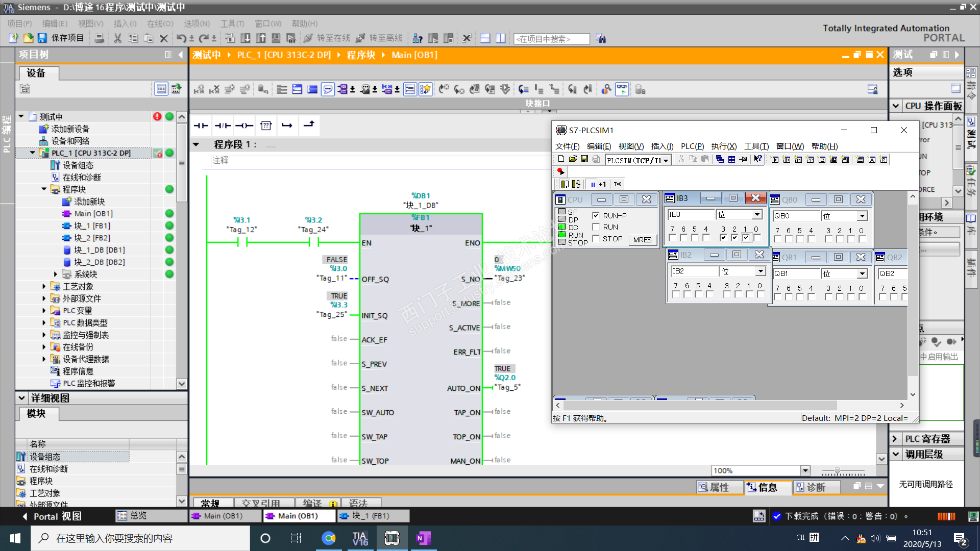Click the 保存项目 button
Screen dimensions: 980x551
tap(61, 38)
